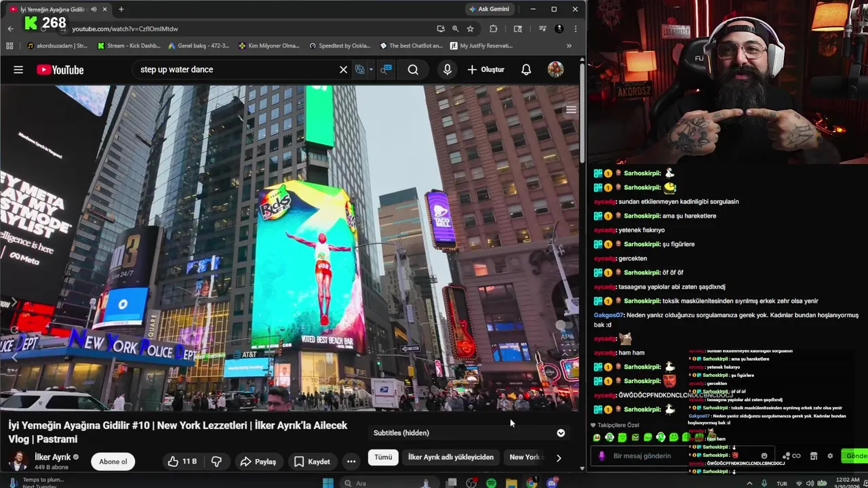Go back with browser back arrow
This screenshot has height=488, width=868.
point(10,28)
